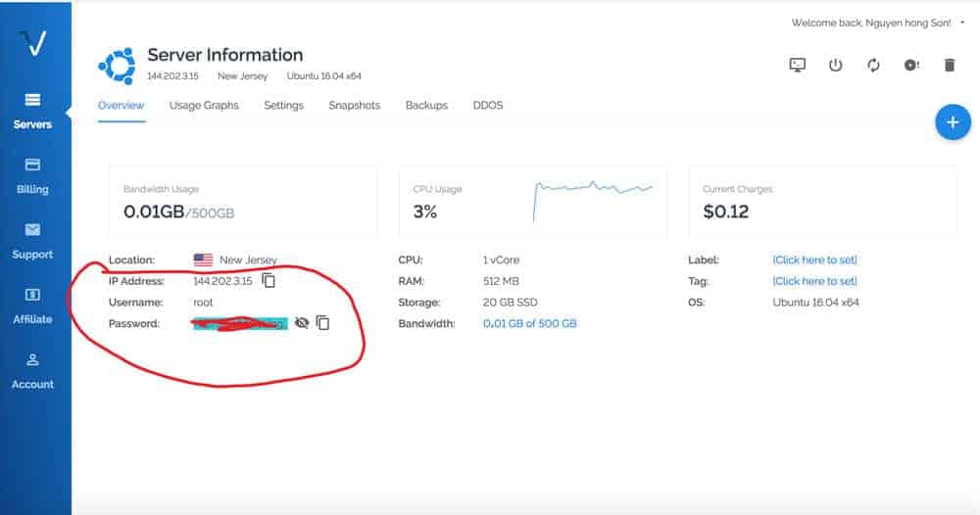Click the Vultr logo in the sidebar
The width and height of the screenshot is (980, 515).
coord(34,43)
